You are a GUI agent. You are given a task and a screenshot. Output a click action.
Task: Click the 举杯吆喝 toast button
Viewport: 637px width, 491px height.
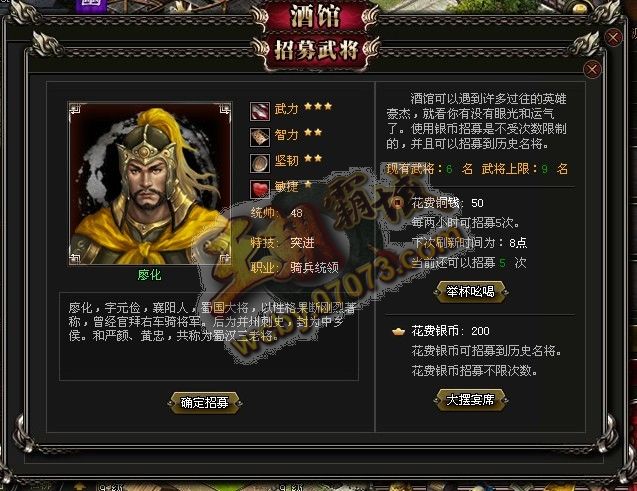470,291
